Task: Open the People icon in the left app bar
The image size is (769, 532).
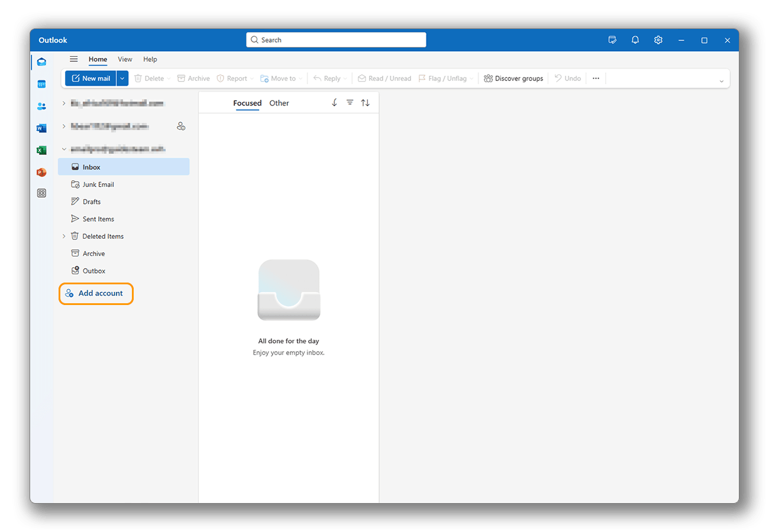Action: point(41,106)
